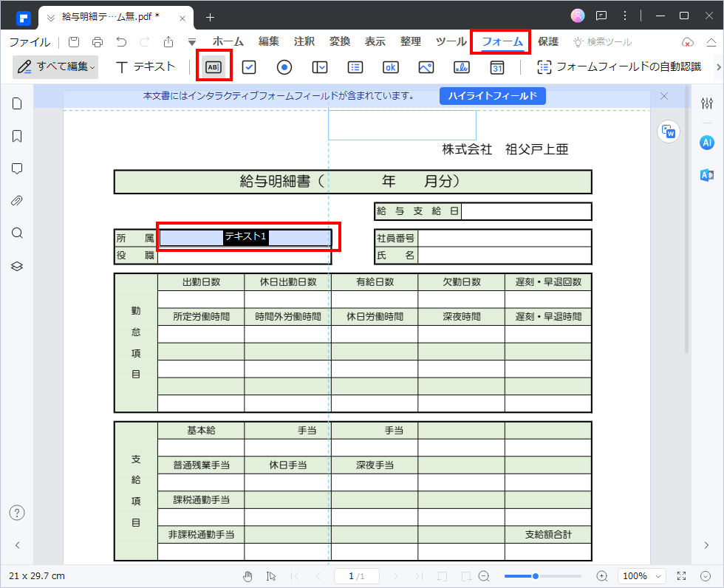Select the combo box dropdown field tool
Image resolution: width=724 pixels, height=588 pixels.
320,67
